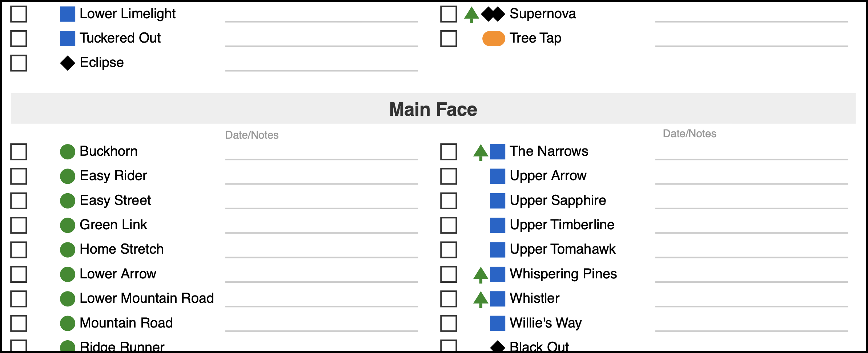Image resolution: width=868 pixels, height=353 pixels.
Task: Click the Main Face section header
Action: (433, 109)
